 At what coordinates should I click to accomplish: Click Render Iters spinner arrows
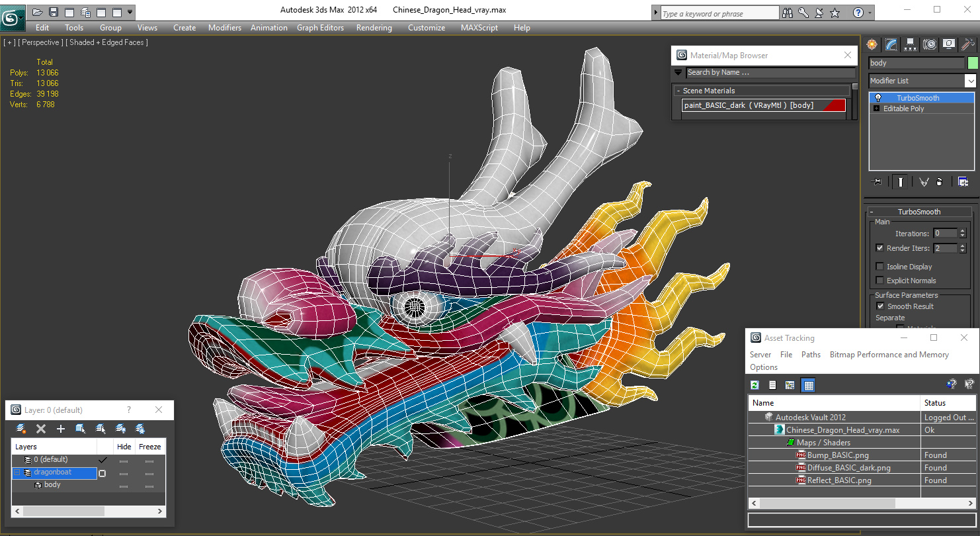pos(962,248)
